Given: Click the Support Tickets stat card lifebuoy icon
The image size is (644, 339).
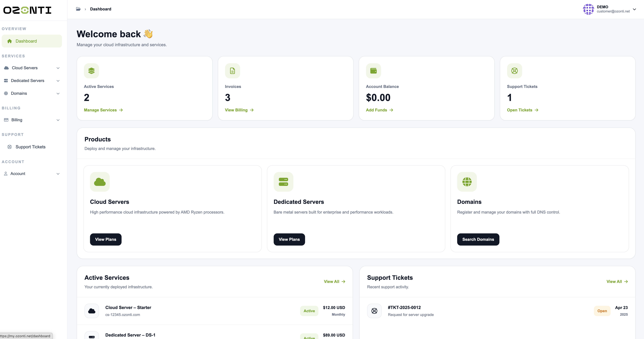Looking at the screenshot, I should (x=514, y=71).
